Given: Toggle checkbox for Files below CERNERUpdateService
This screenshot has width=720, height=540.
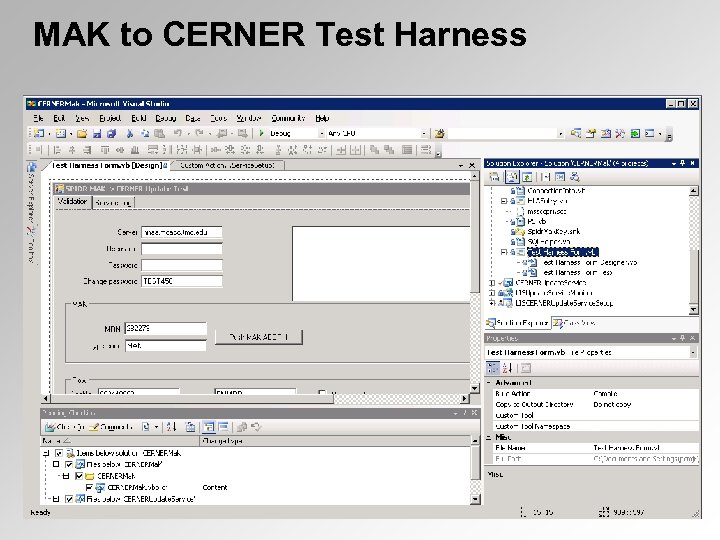Looking at the screenshot, I should click(x=69, y=499).
